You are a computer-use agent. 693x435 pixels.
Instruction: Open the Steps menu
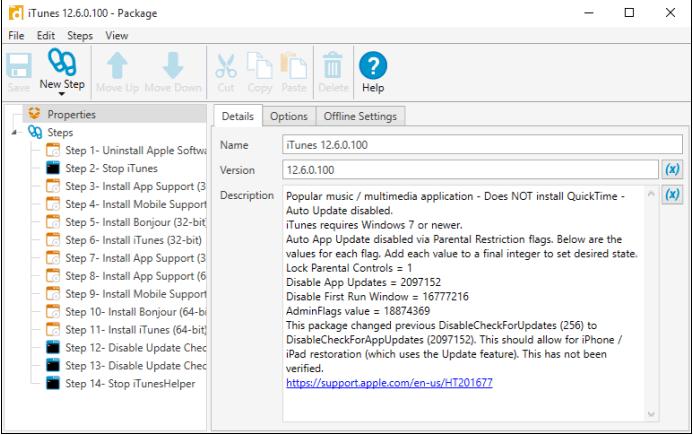[x=80, y=35]
